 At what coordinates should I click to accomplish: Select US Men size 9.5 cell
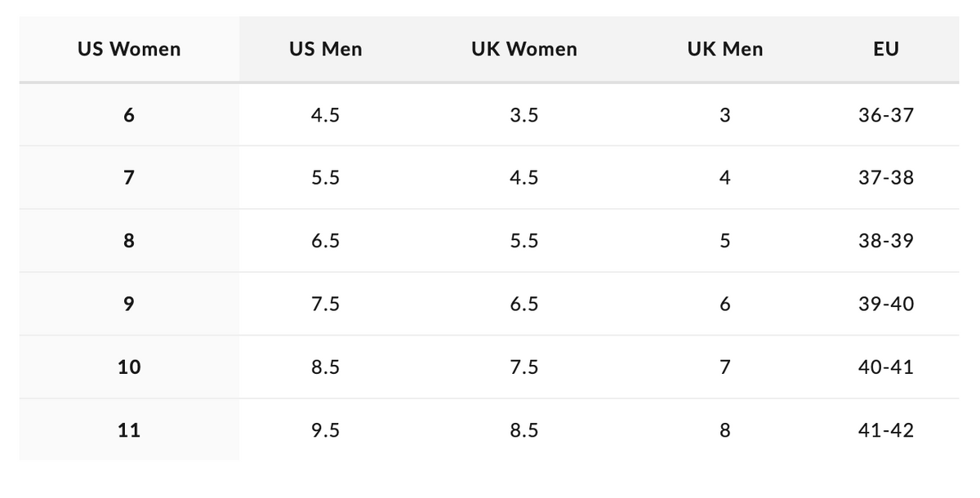(326, 430)
